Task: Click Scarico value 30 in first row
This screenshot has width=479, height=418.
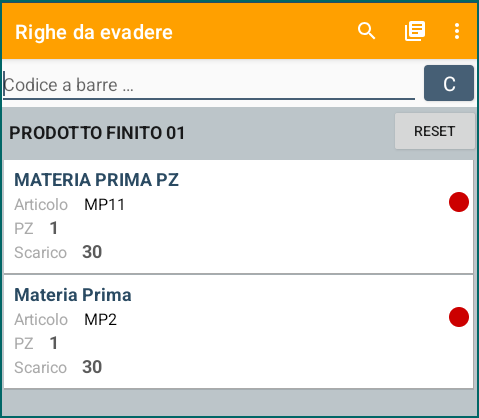Action: click(92, 252)
